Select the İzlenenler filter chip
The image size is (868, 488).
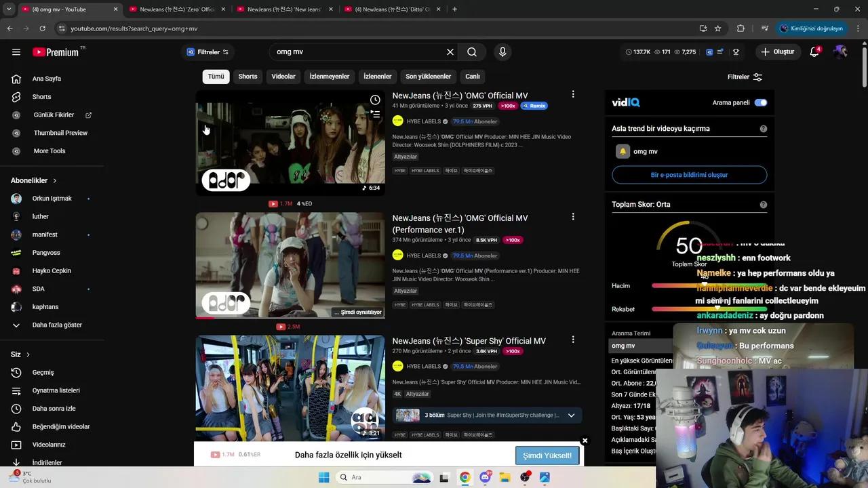tap(378, 77)
